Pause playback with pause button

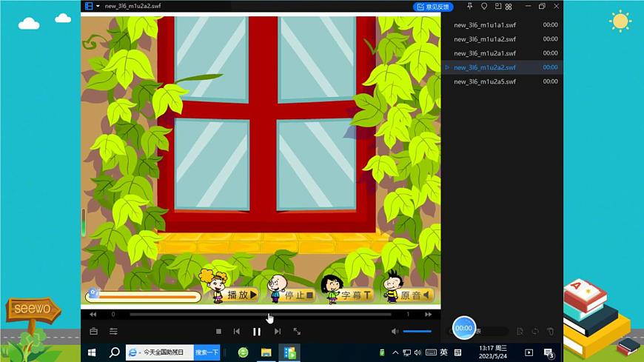pos(257,332)
